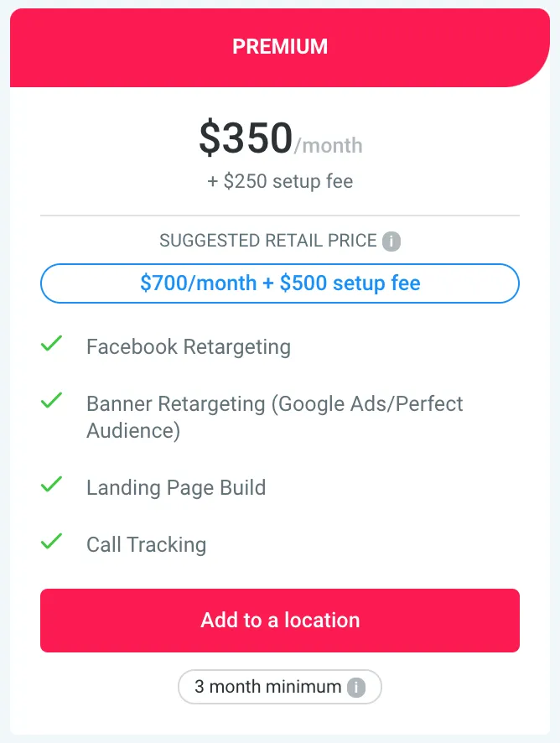Click the PREMIUM plan header

pos(280,48)
